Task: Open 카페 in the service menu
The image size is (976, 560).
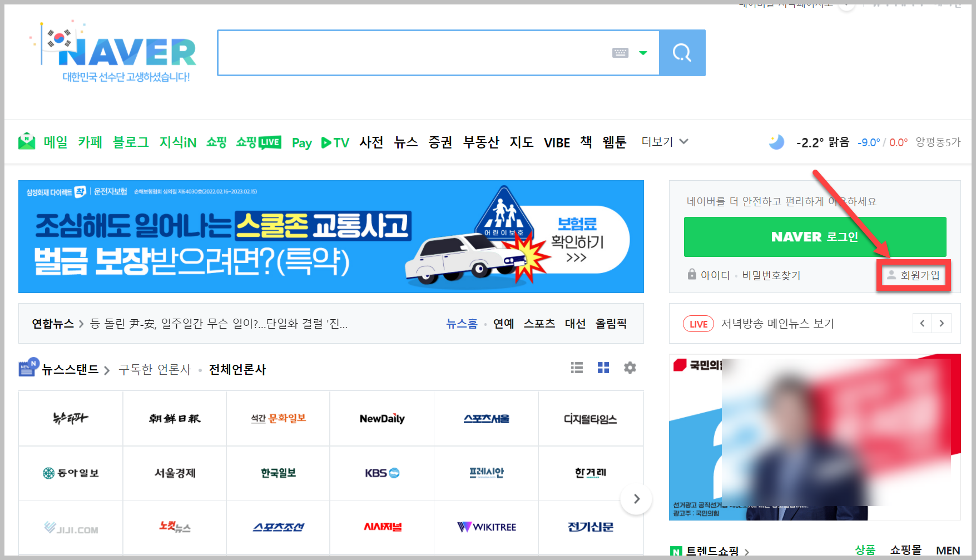Action: pos(90,142)
